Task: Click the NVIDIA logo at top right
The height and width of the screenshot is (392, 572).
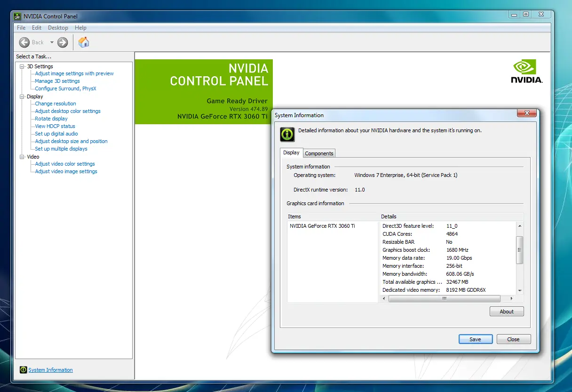Action: [527, 72]
